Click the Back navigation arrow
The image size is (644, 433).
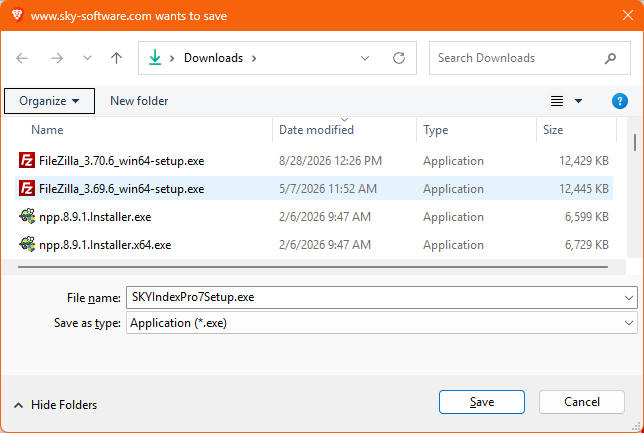(22, 58)
